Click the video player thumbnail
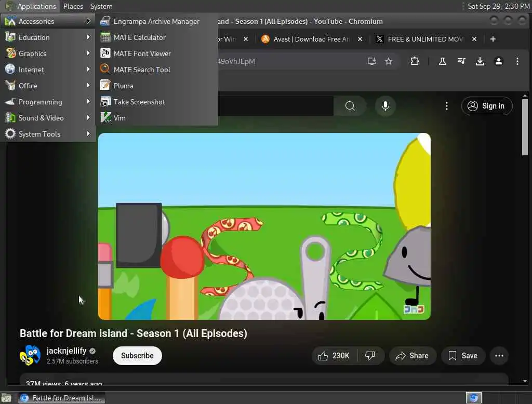The height and width of the screenshot is (404, 532). [x=264, y=226]
